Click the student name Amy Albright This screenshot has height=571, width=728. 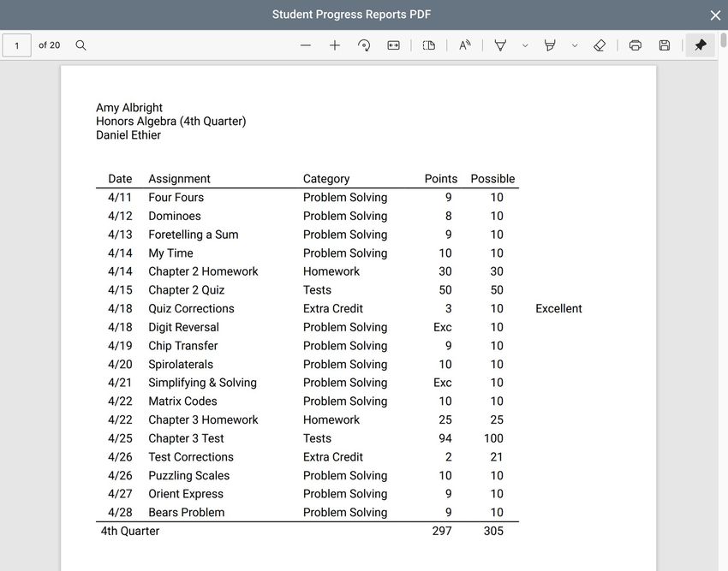(x=129, y=108)
